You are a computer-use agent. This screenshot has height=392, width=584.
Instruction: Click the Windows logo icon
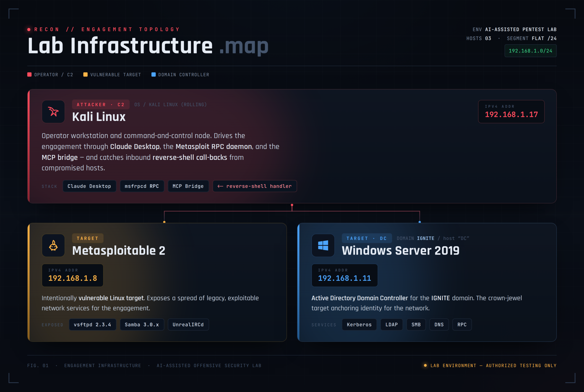pyautogui.click(x=323, y=245)
